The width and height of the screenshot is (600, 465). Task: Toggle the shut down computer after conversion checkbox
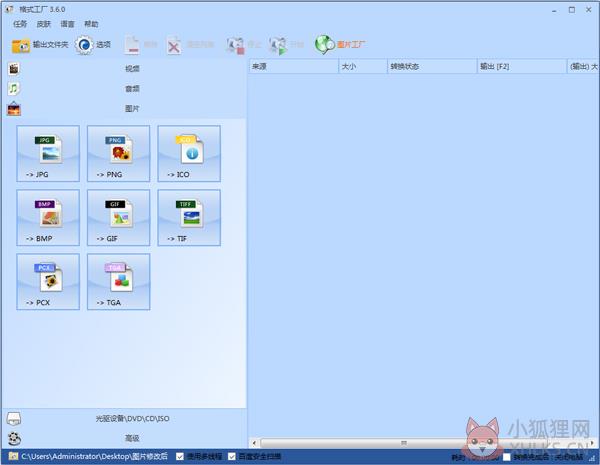tap(507, 457)
